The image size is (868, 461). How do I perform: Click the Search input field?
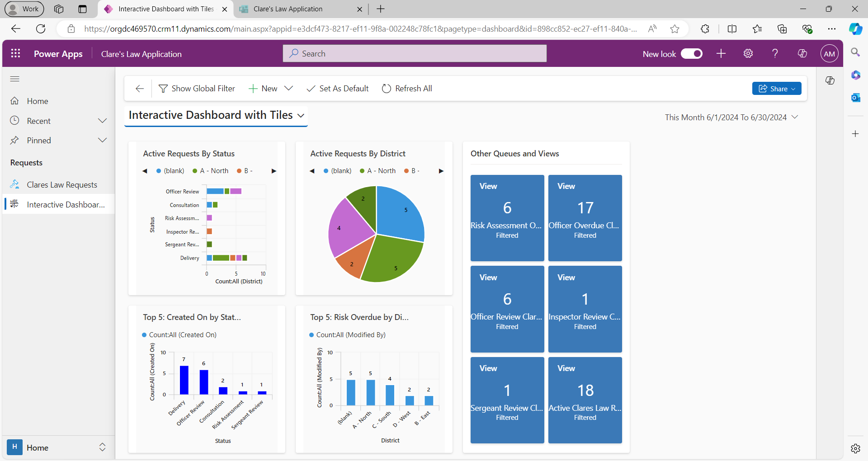pyautogui.click(x=415, y=53)
